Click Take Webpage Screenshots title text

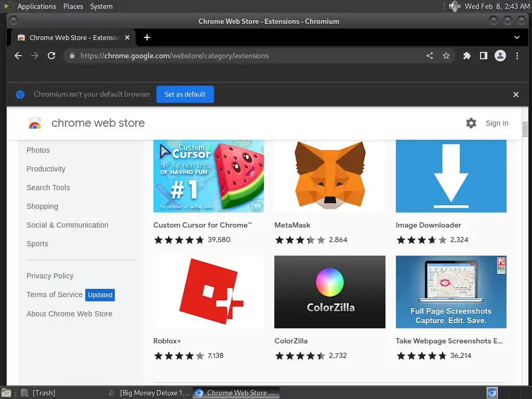[449, 341]
